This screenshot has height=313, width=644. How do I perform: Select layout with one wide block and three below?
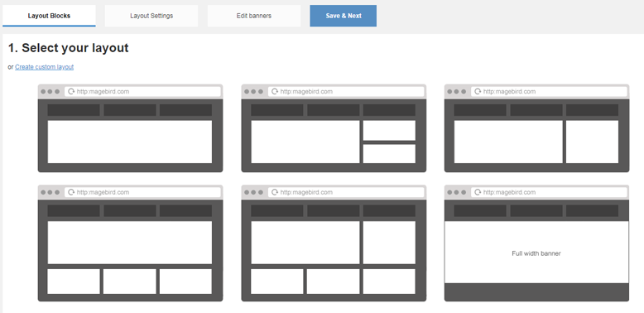point(130,243)
